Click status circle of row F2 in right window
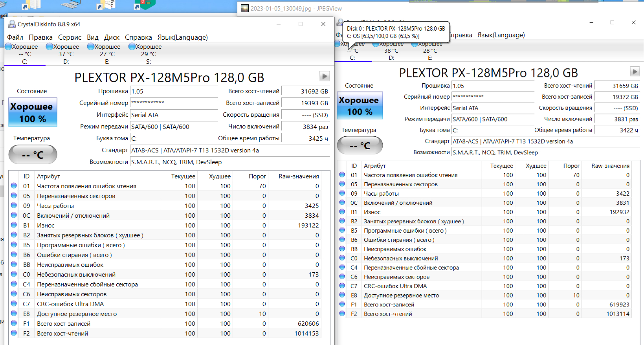The width and height of the screenshot is (644, 345). [342, 314]
